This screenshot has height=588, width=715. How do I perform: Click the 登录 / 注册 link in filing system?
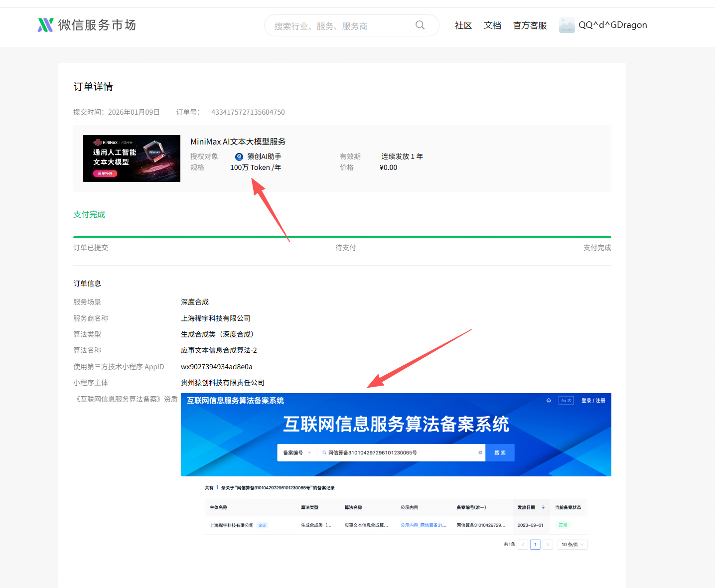[x=593, y=400]
